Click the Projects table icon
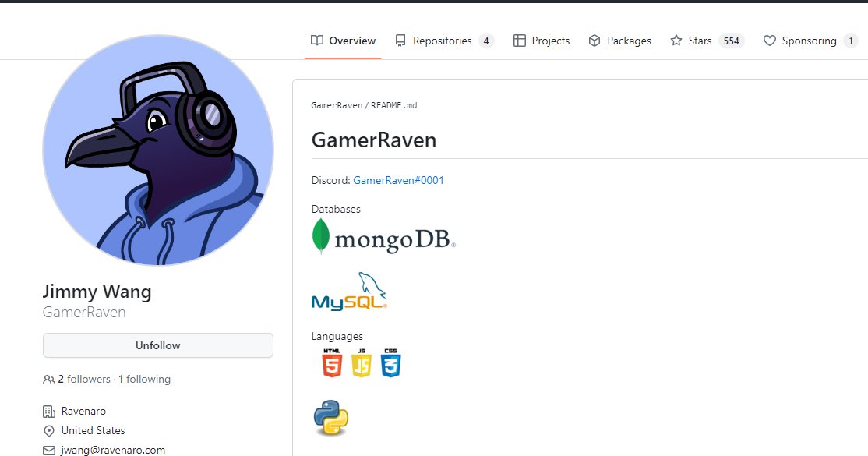868x456 pixels. [519, 41]
